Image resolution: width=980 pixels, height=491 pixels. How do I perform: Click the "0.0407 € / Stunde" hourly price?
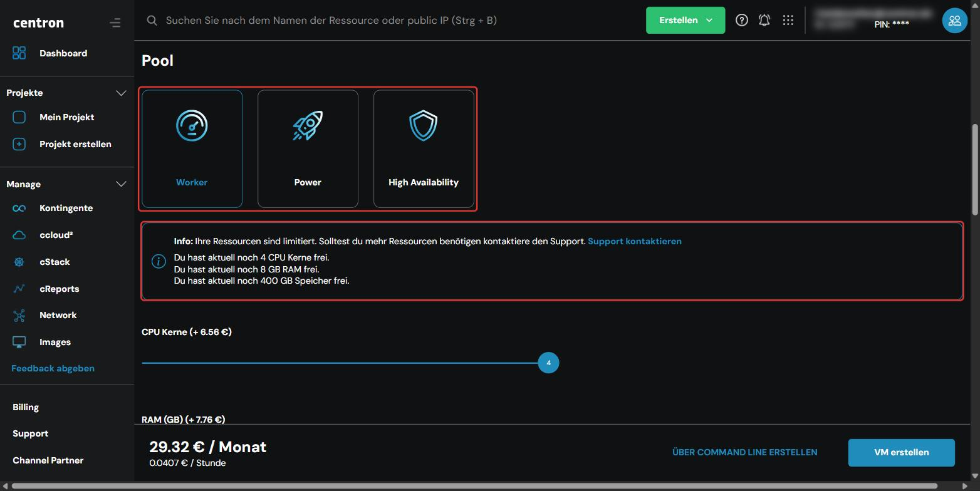click(x=187, y=463)
